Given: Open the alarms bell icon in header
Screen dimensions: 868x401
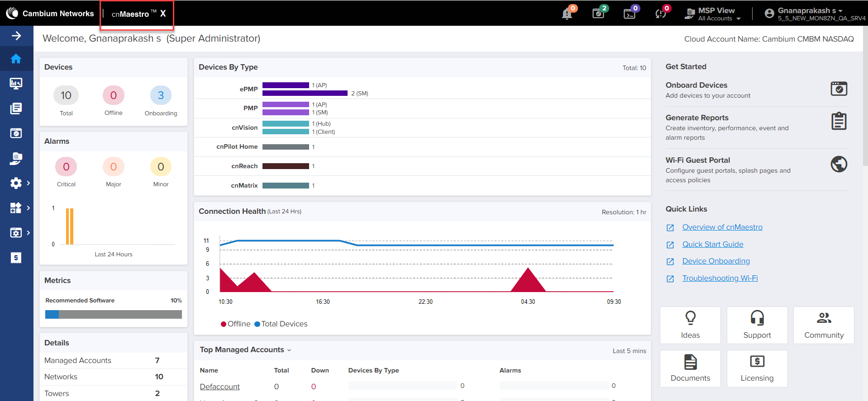Looking at the screenshot, I should tap(567, 14).
